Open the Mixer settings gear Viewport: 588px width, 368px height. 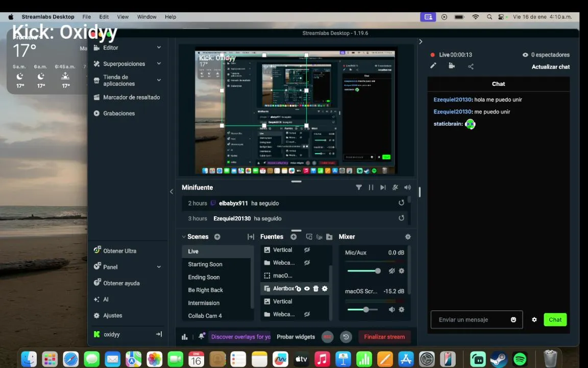[x=408, y=237]
